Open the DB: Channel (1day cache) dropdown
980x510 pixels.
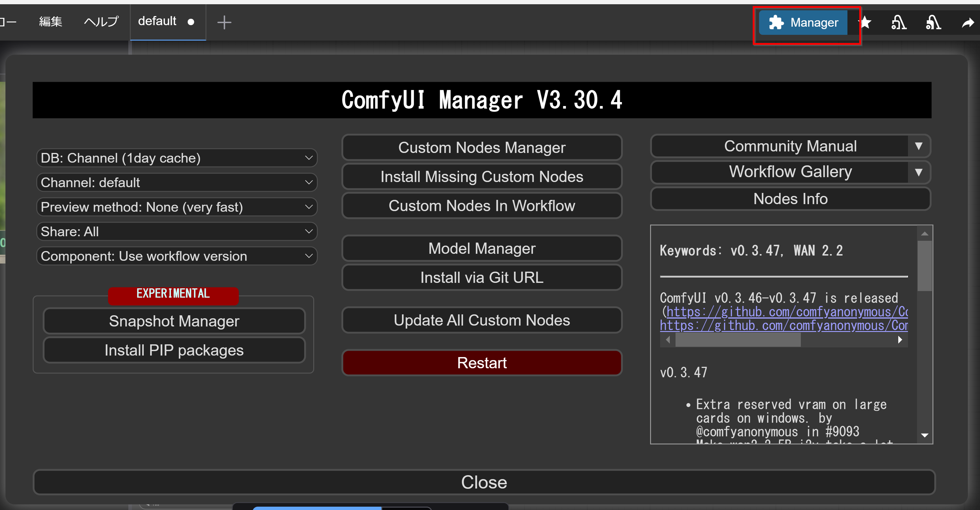point(177,158)
